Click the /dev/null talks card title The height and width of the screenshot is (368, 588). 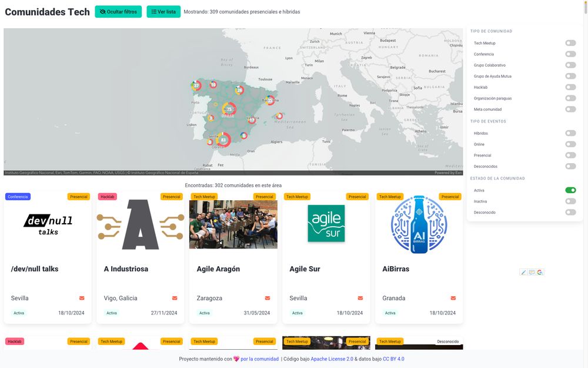[35, 269]
